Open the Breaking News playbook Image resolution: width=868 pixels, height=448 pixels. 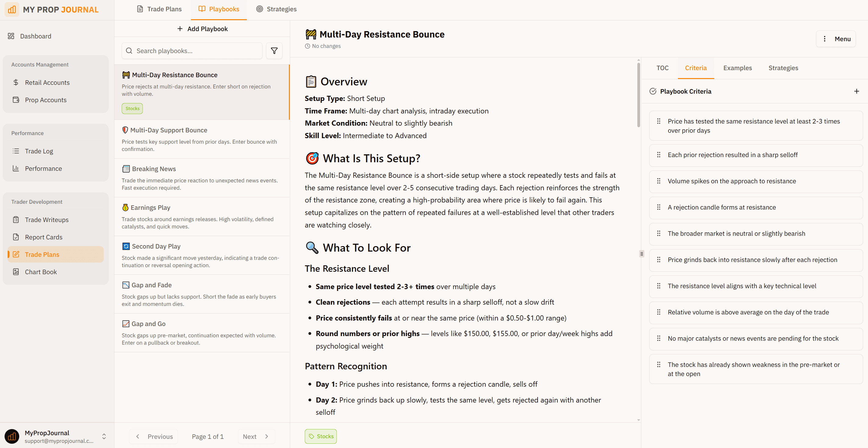202,178
